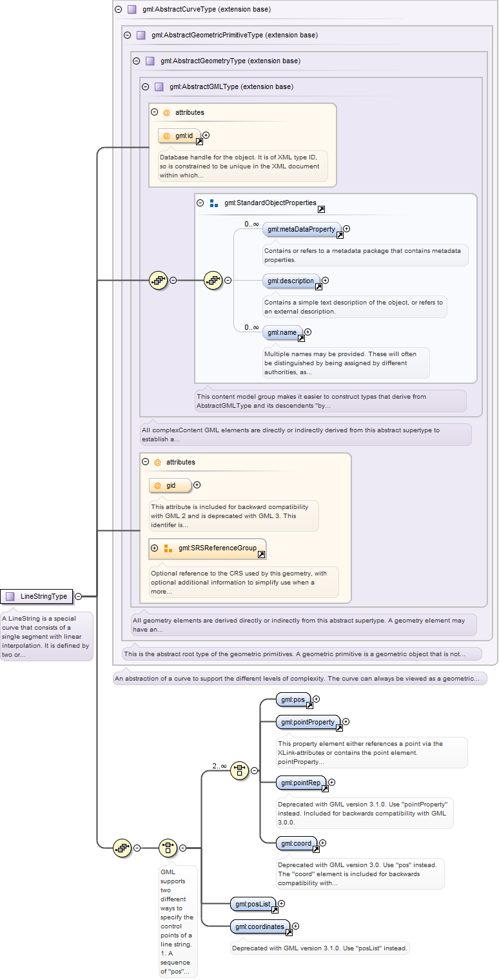Select the gml:name element box
The width and height of the screenshot is (499, 980).
coord(282,333)
